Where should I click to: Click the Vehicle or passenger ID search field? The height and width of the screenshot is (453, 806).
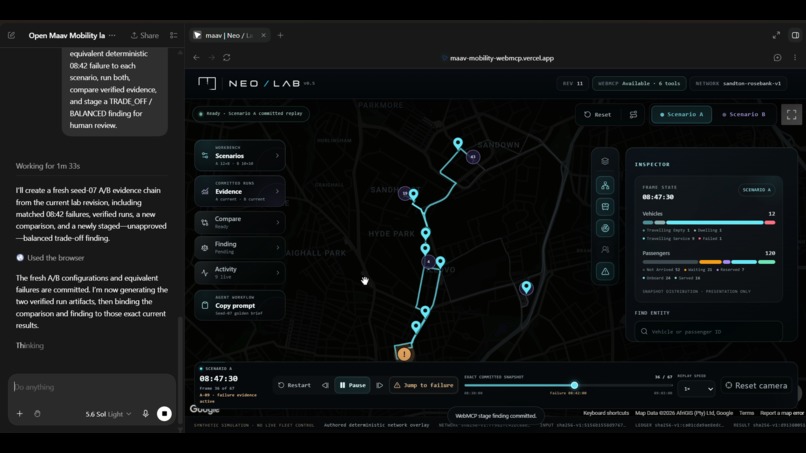pyautogui.click(x=708, y=332)
